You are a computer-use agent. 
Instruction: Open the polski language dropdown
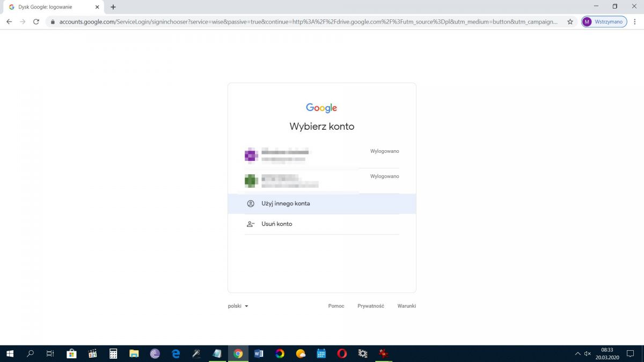(238, 306)
